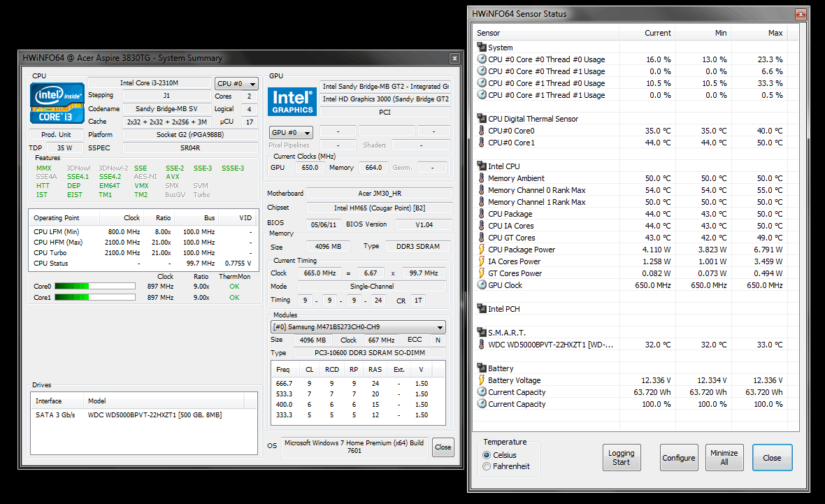Open the Samsung memory module dropdown

point(358,326)
